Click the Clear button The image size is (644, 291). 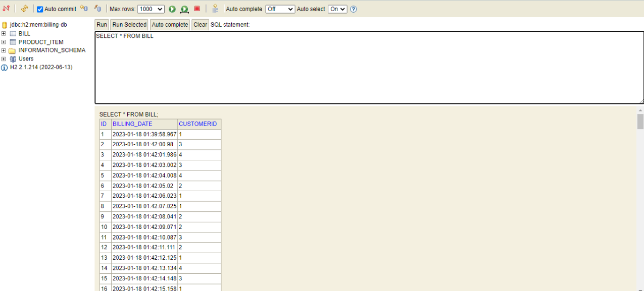coord(200,25)
